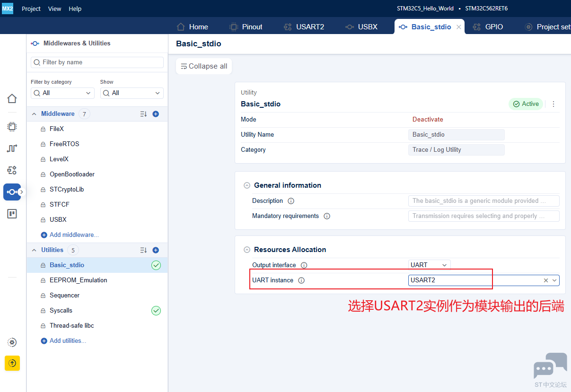Sort the Middleware list with sort icon
This screenshot has height=392, width=571.
pos(144,114)
